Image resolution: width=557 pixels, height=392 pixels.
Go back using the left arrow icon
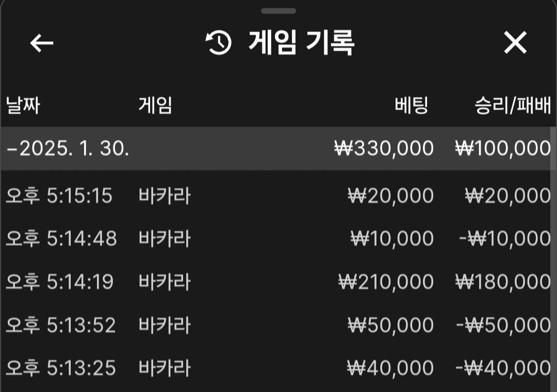coord(42,43)
